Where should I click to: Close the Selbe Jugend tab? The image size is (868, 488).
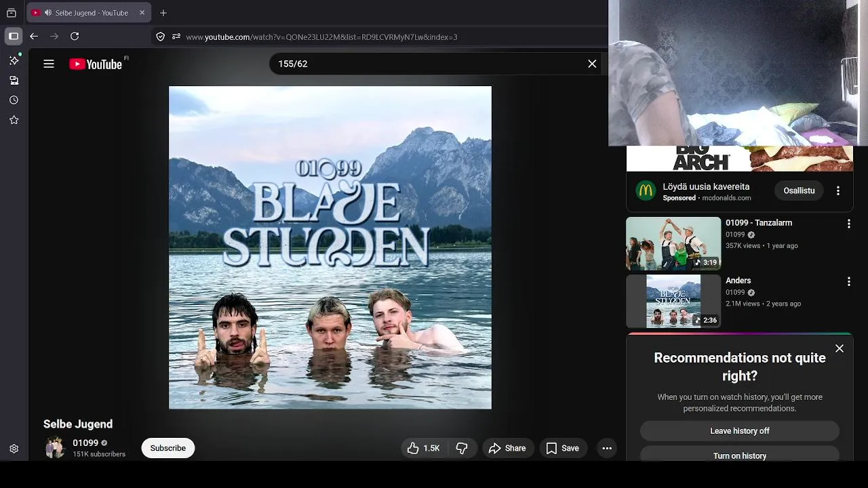(142, 13)
